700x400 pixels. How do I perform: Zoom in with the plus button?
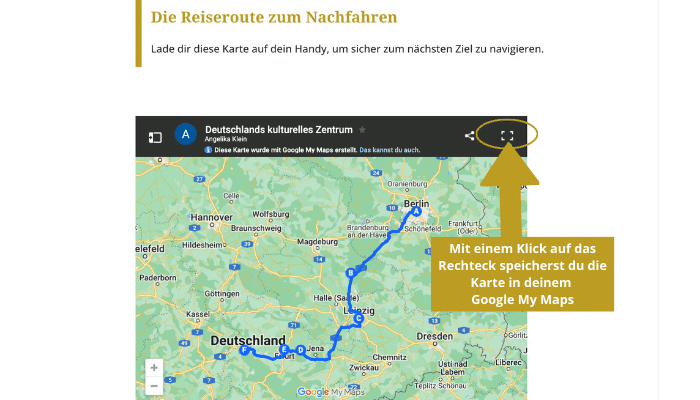click(154, 368)
